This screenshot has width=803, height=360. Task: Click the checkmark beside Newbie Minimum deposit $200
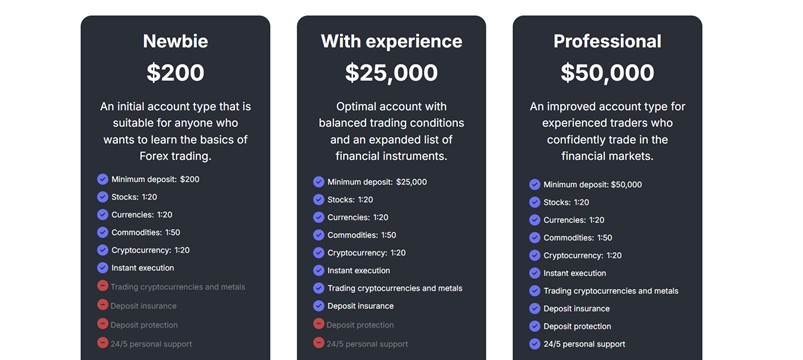[102, 179]
